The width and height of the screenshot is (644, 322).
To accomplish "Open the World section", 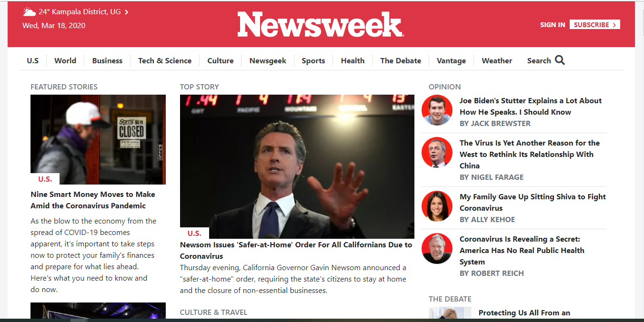I will tap(65, 60).
